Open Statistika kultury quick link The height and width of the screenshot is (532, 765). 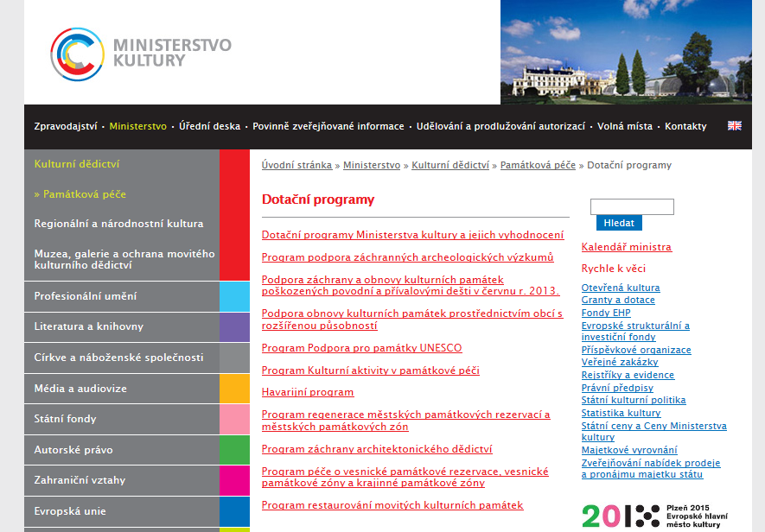pyautogui.click(x=621, y=413)
